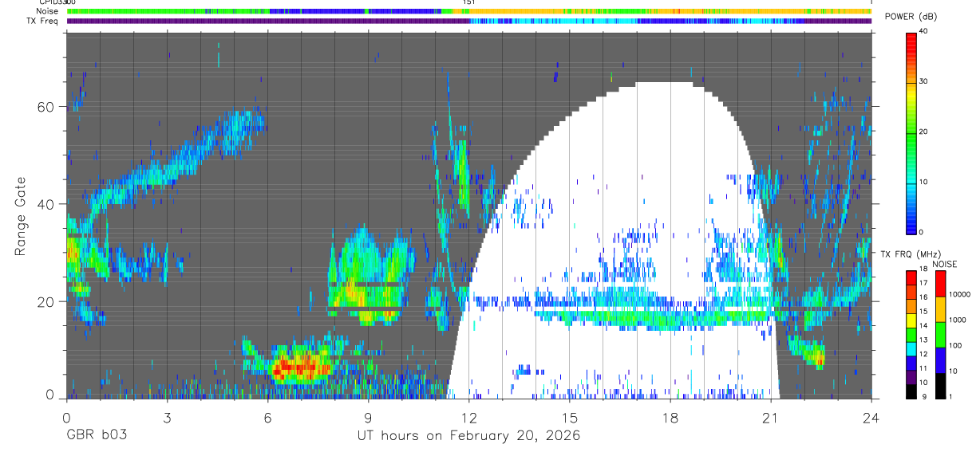Click the 'TX Freq' row label

(x=42, y=21)
